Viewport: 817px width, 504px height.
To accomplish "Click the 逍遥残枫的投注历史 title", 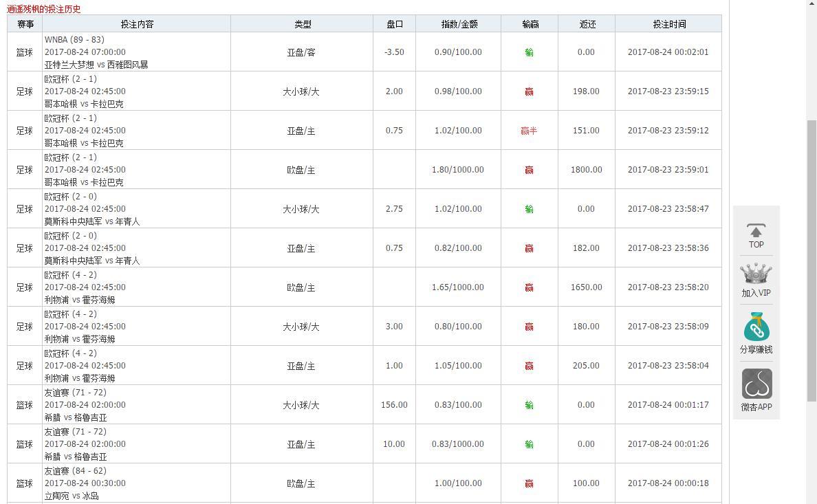I will coord(44,9).
